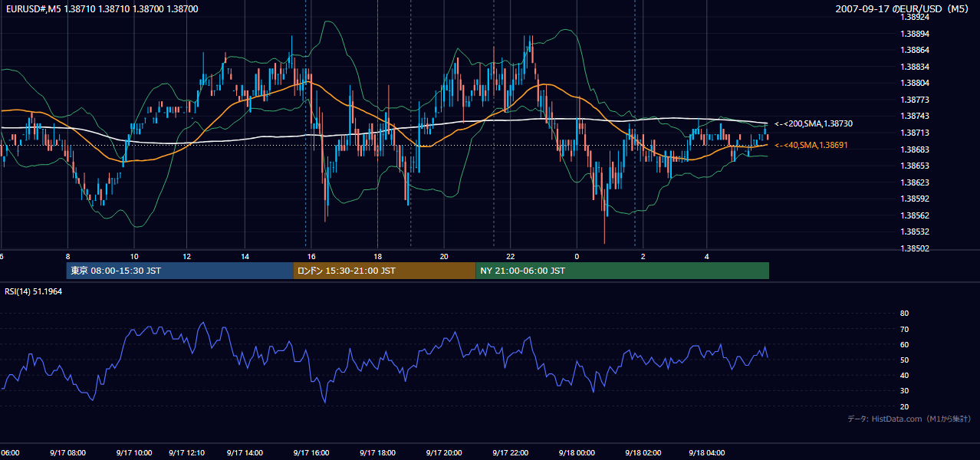The image size is (980, 460).
Task: Click price level 1.38683 on the axis
Action: coord(916,149)
